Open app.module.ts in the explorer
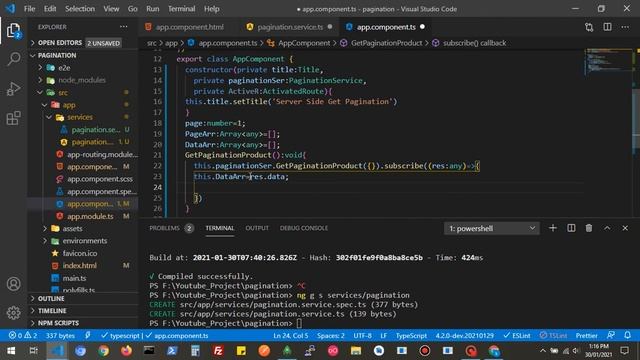 (83, 216)
